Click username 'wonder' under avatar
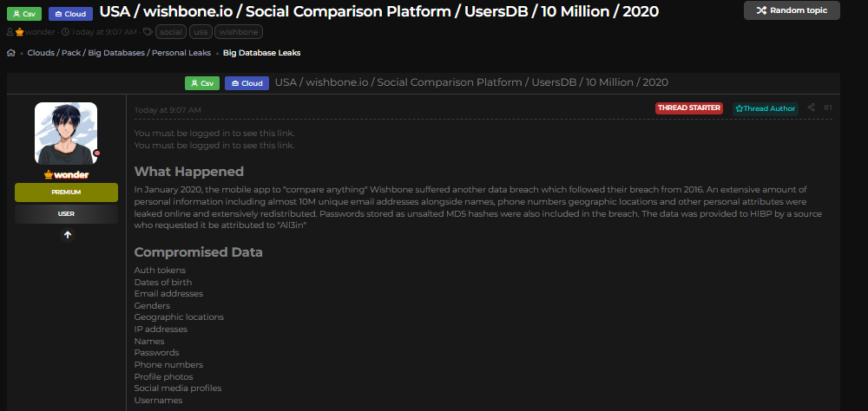This screenshot has height=411, width=868. (71, 175)
